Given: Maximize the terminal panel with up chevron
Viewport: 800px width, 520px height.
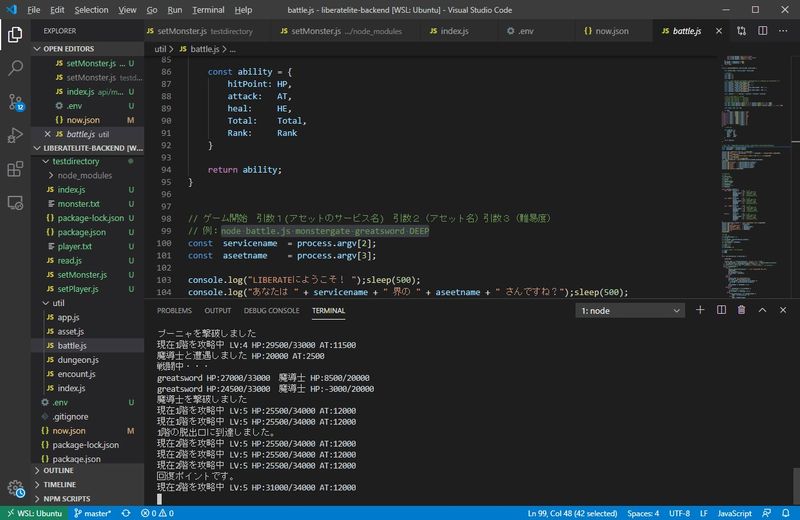Looking at the screenshot, I should [x=762, y=310].
